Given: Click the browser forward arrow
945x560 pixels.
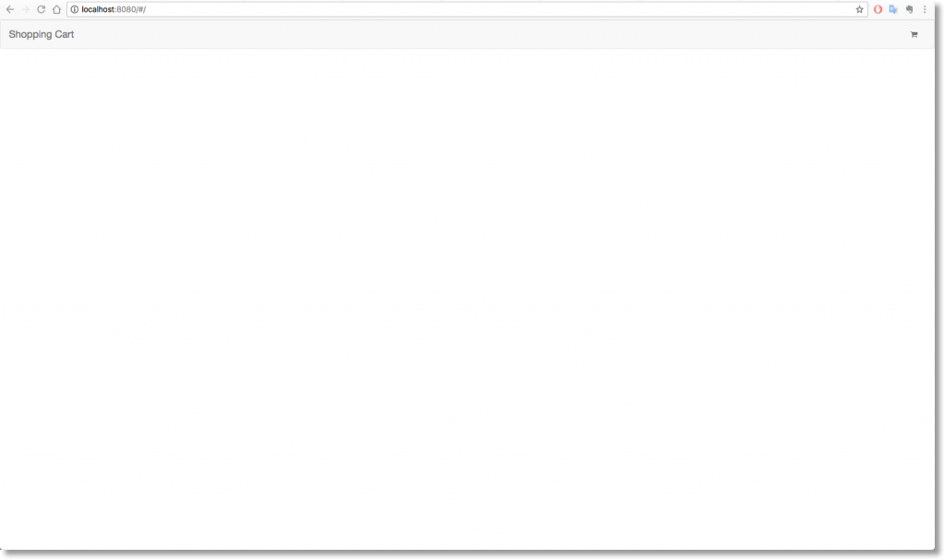Looking at the screenshot, I should click(x=25, y=9).
